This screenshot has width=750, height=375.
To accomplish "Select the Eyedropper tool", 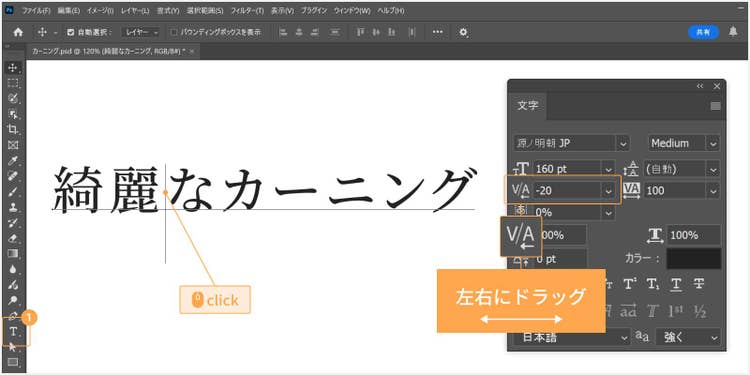I will point(13,160).
